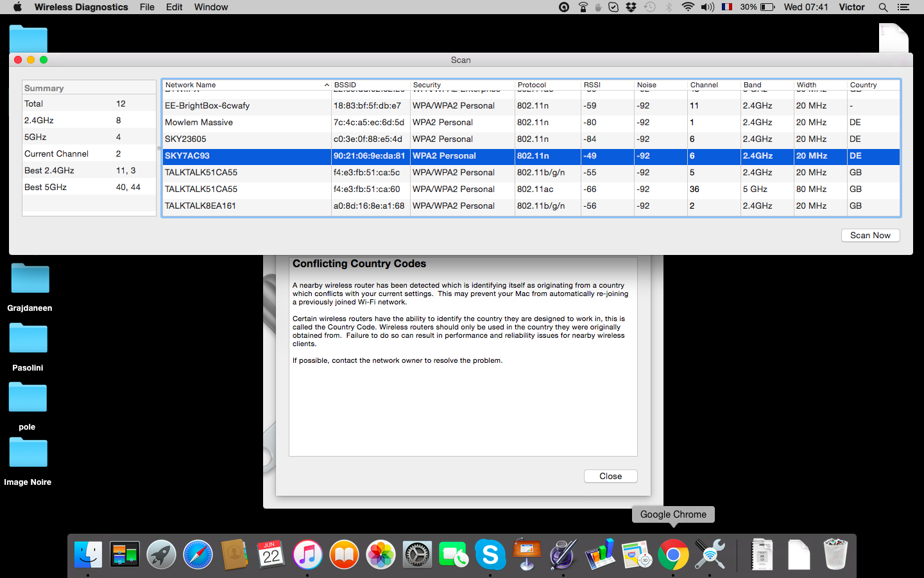Select the EE-BrightBox-6cwafy network row
The image size is (924, 578).
pos(531,105)
